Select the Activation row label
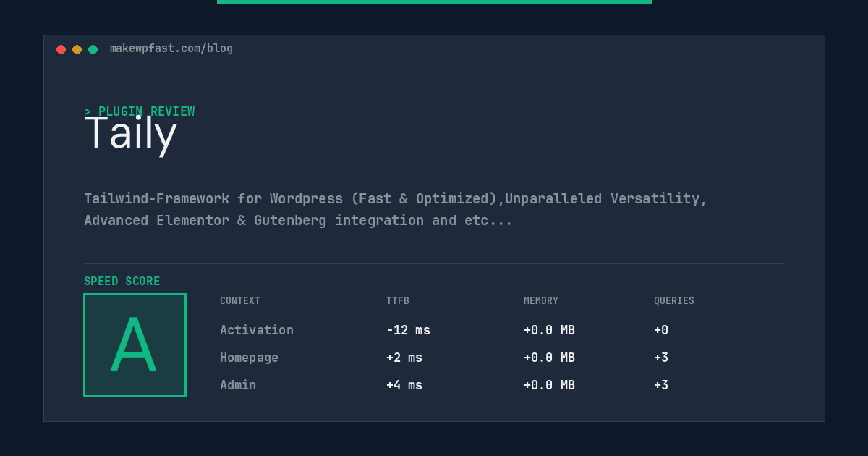Viewport: 868px width, 456px height. coord(257,330)
